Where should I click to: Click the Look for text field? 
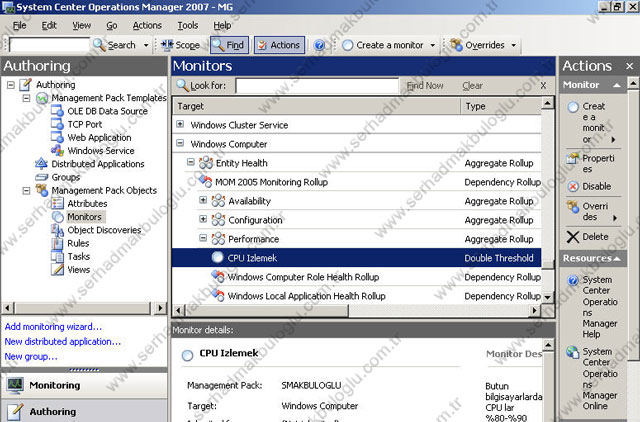coord(317,86)
